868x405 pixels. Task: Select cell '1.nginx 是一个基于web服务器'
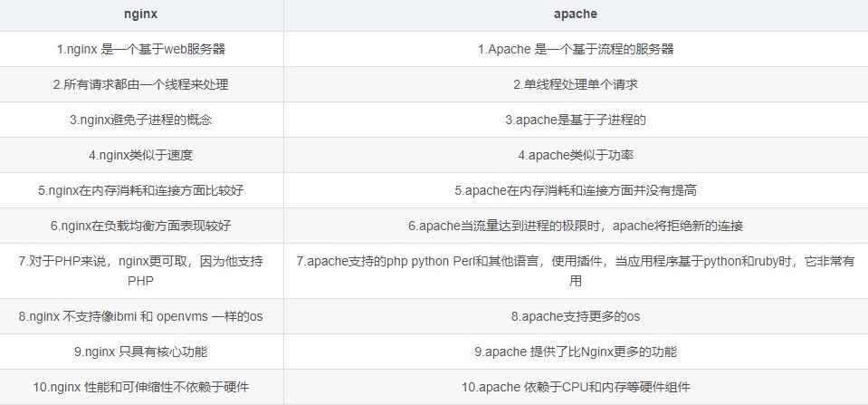[141, 49]
